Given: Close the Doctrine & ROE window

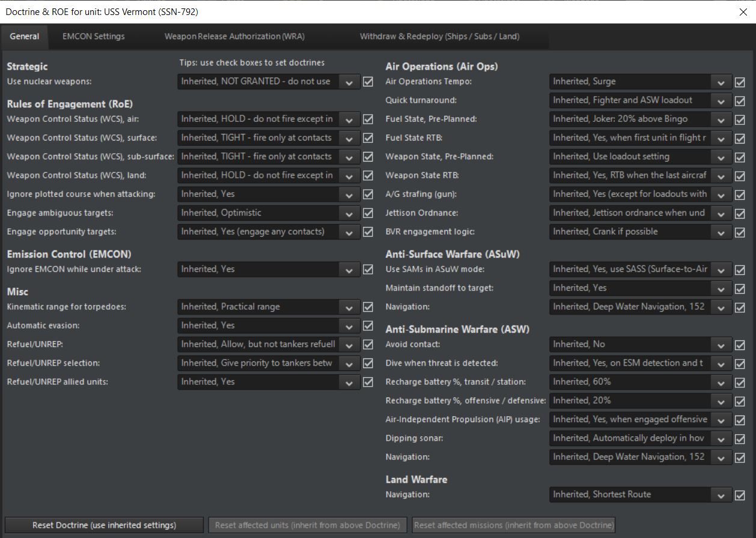Looking at the screenshot, I should (743, 12).
